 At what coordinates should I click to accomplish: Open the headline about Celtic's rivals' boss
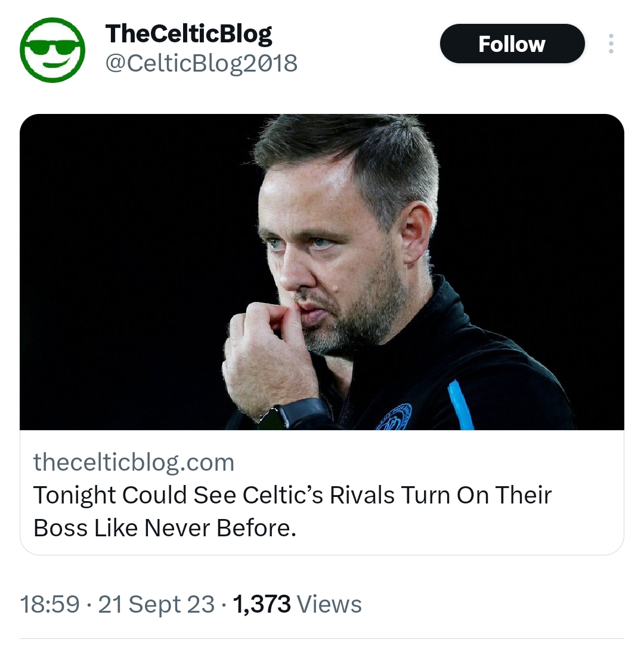(x=292, y=511)
